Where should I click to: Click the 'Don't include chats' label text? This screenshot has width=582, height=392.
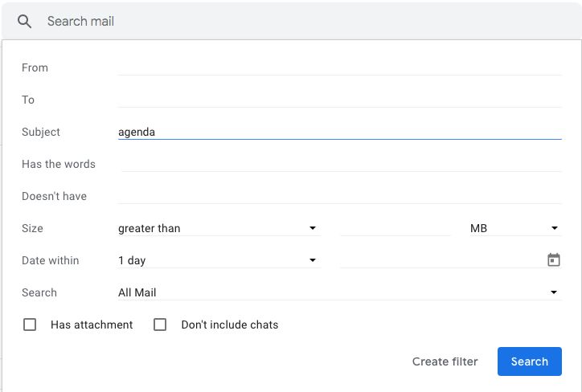click(230, 325)
